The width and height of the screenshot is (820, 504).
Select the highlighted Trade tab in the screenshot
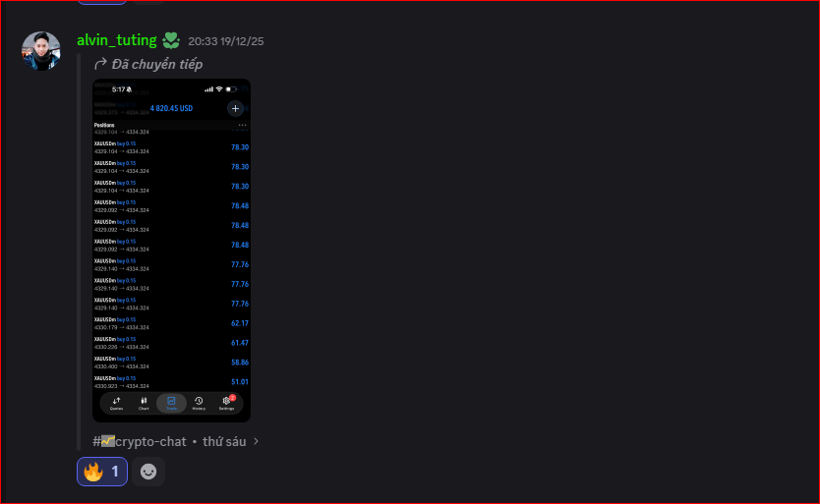pyautogui.click(x=171, y=403)
